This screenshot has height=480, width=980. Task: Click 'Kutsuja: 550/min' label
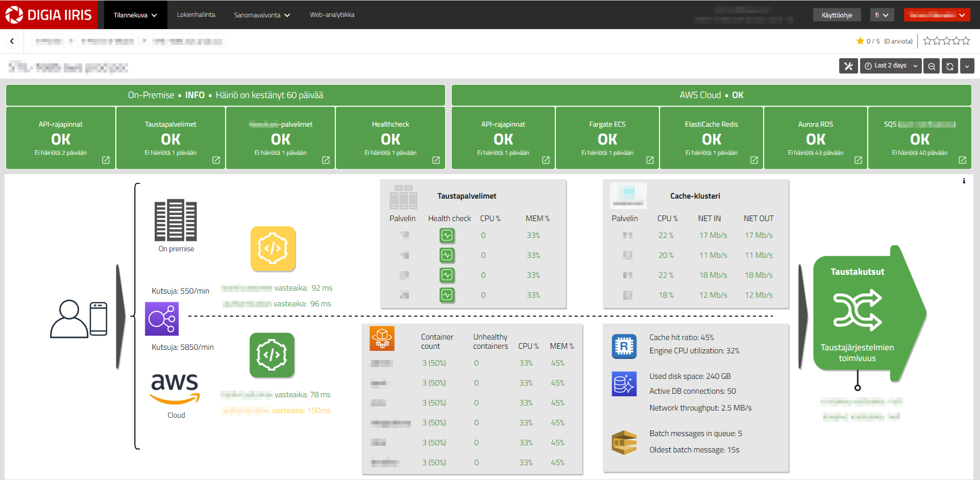181,291
